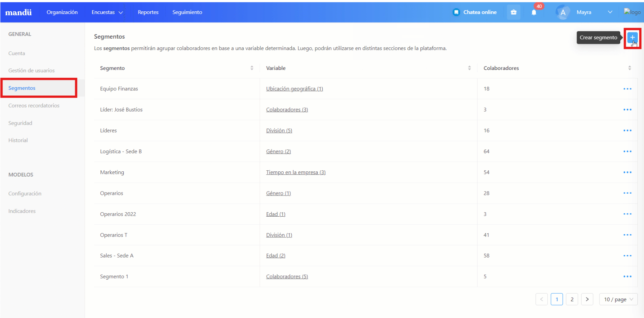
Task: Click the Logística - Sede B segment name
Action: 121,151
